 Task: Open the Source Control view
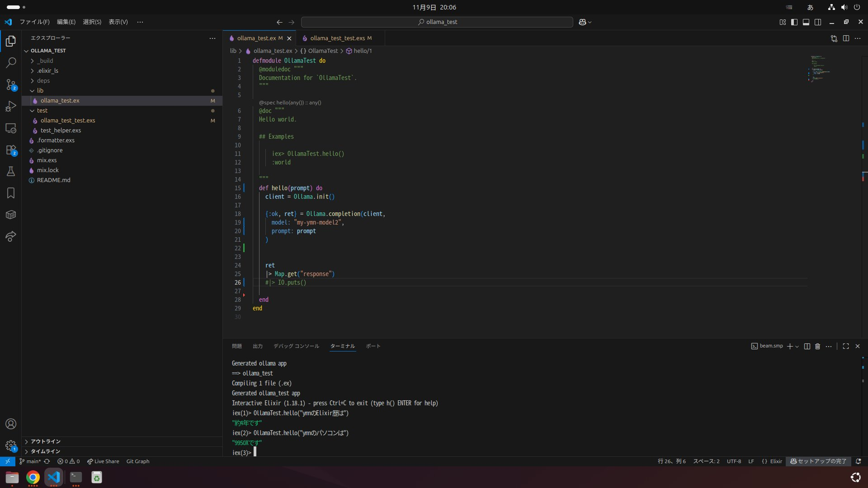pyautogui.click(x=11, y=84)
